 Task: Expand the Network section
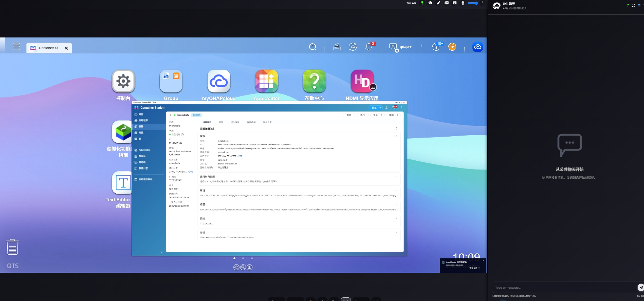pyautogui.click(x=396, y=218)
